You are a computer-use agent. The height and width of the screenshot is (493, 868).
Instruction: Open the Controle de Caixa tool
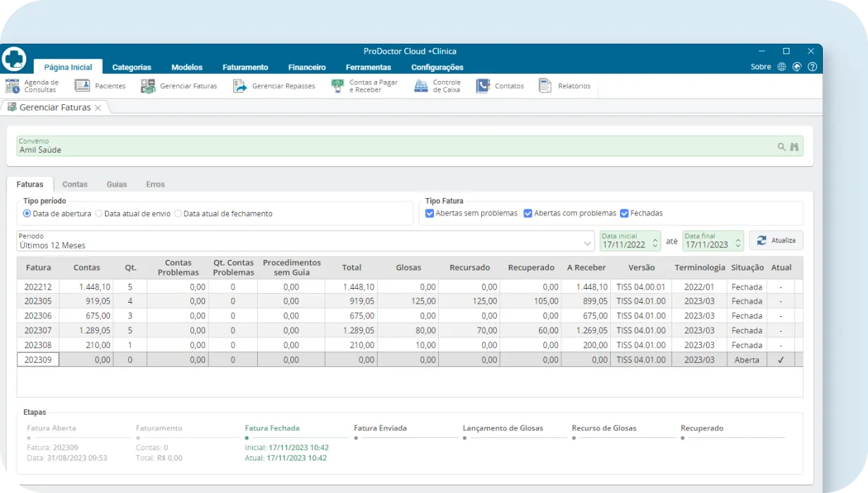tap(437, 85)
